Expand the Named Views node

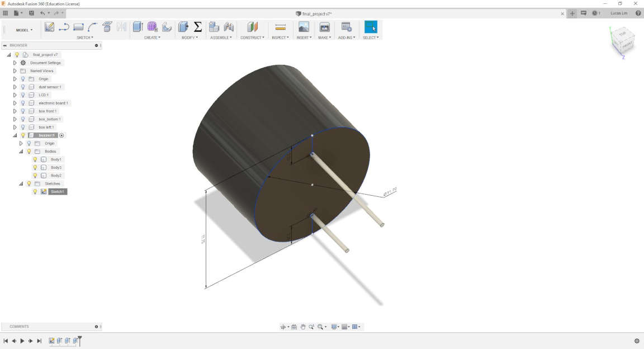pos(15,70)
